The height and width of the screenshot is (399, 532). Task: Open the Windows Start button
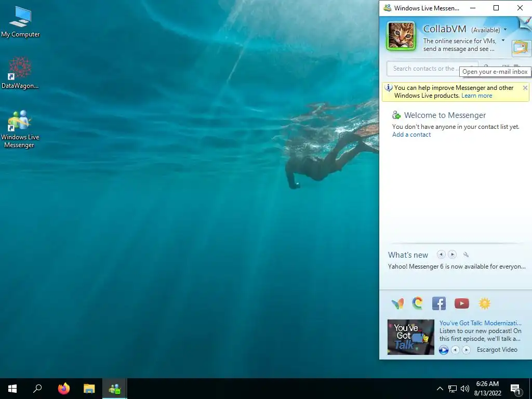point(12,389)
